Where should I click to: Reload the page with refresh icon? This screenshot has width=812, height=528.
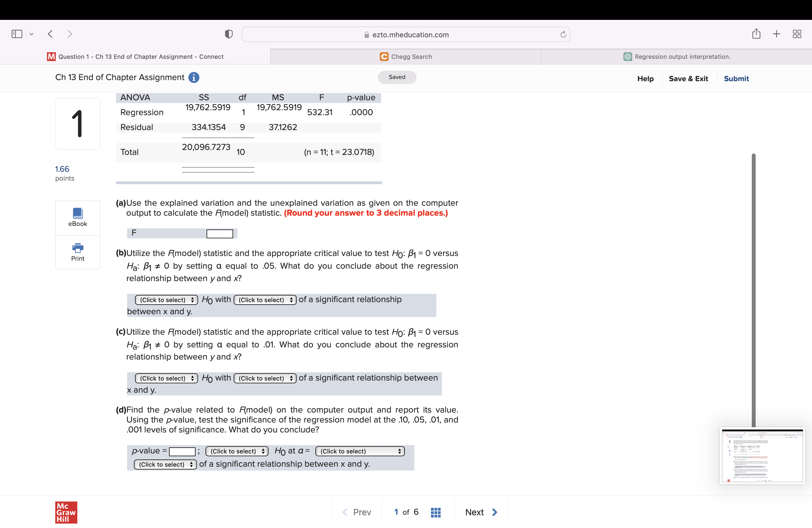point(563,35)
